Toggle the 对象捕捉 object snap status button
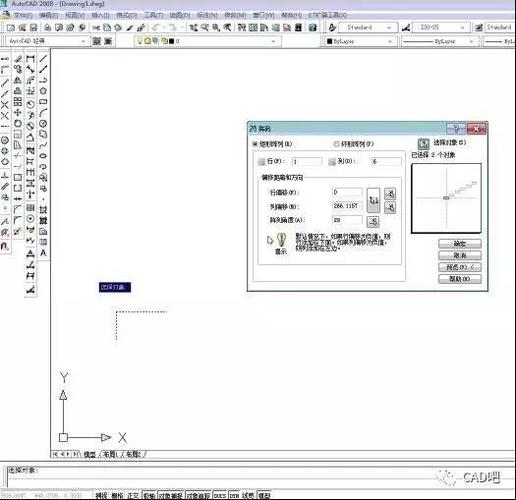 (171, 495)
